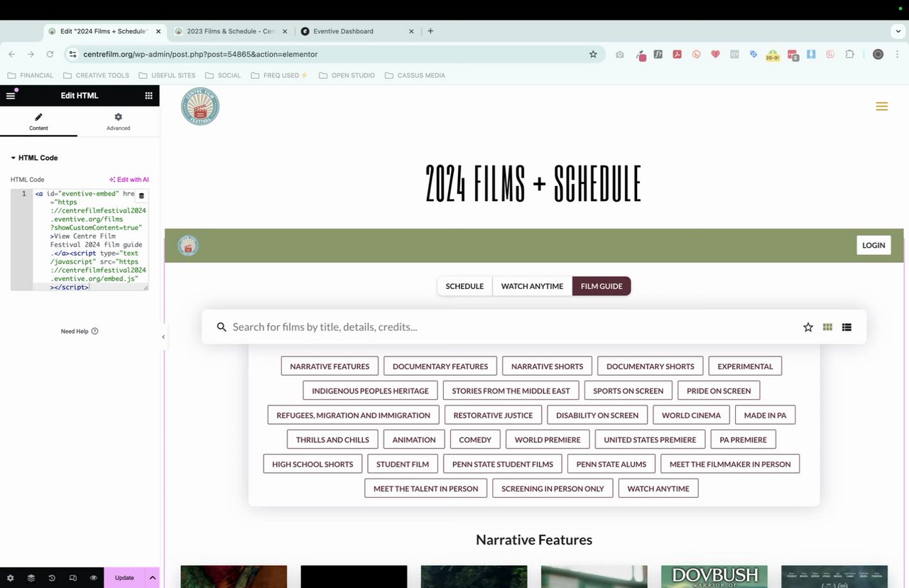Choose the ANIMATION filter
Image resolution: width=909 pixels, height=588 pixels.
pyautogui.click(x=414, y=440)
